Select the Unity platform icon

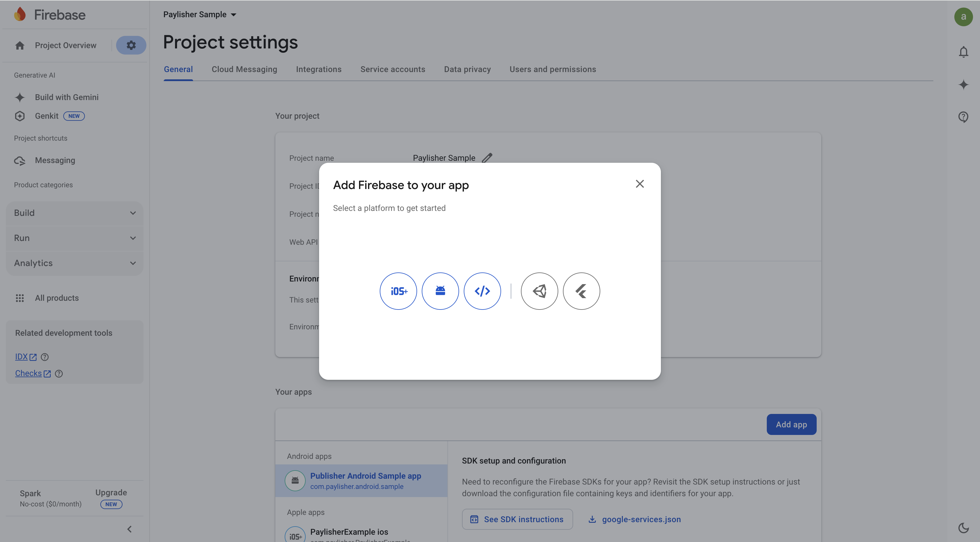tap(539, 291)
